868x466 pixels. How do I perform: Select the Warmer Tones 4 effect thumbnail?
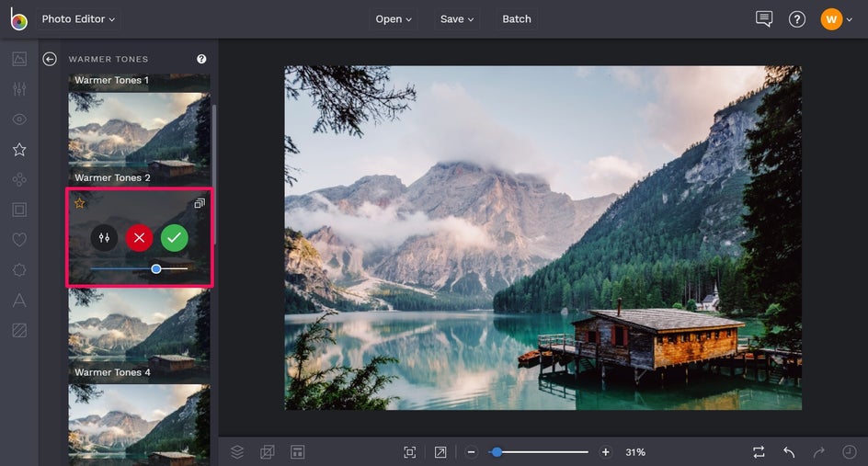139,335
